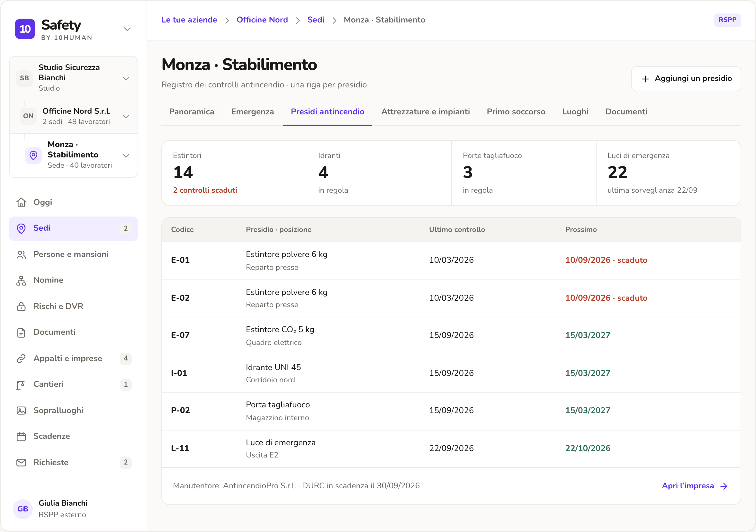This screenshot has width=756, height=532.
Task: Expand the Officine Nord S.r.l. chevron
Action: click(x=126, y=117)
